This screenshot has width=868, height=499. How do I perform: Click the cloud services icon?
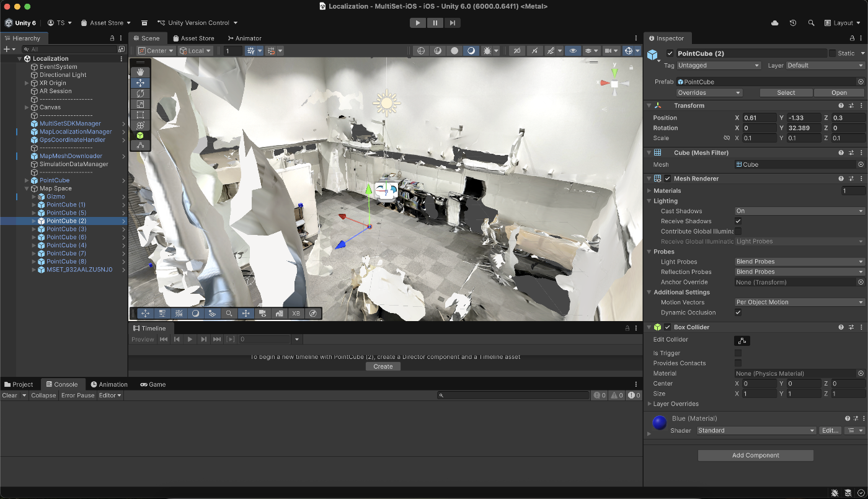[x=775, y=23]
